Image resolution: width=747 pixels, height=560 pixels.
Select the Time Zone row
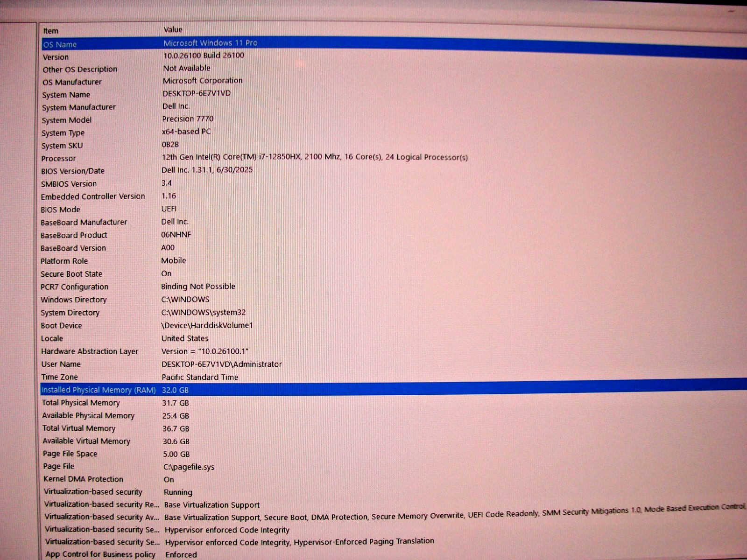coord(59,377)
